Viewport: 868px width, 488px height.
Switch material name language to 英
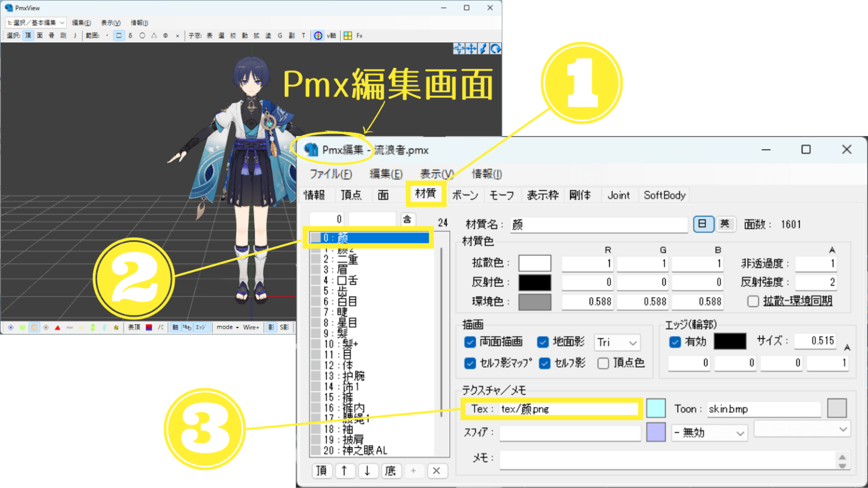point(726,224)
